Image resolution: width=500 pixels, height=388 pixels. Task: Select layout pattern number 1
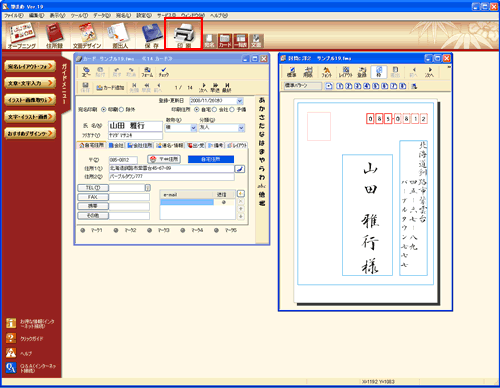pos(340,86)
